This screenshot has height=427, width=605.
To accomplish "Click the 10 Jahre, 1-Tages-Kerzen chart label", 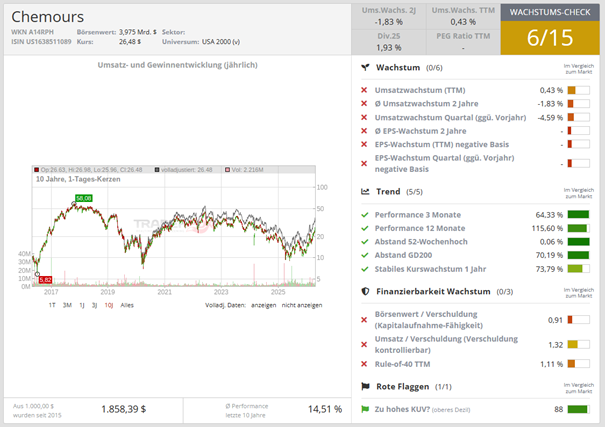I will tap(78, 179).
